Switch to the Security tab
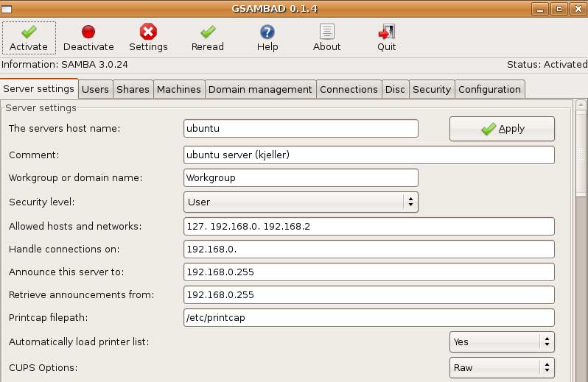588x382 pixels. (432, 90)
